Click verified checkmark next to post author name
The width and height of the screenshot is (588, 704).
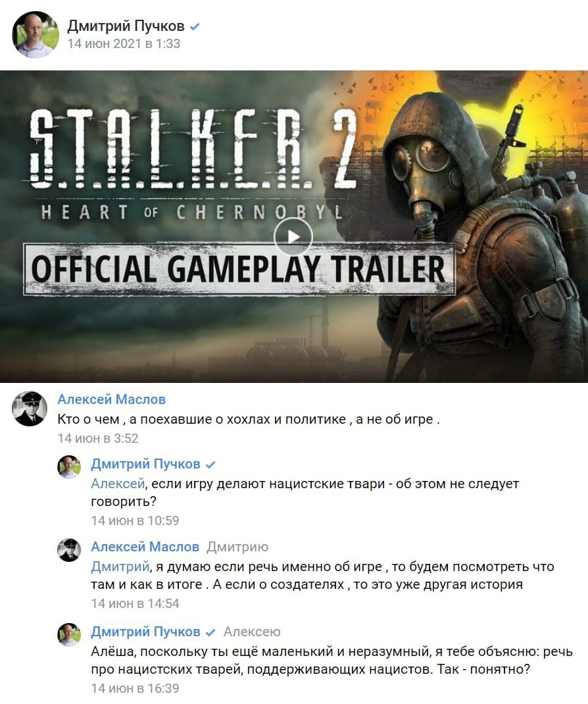click(x=195, y=27)
